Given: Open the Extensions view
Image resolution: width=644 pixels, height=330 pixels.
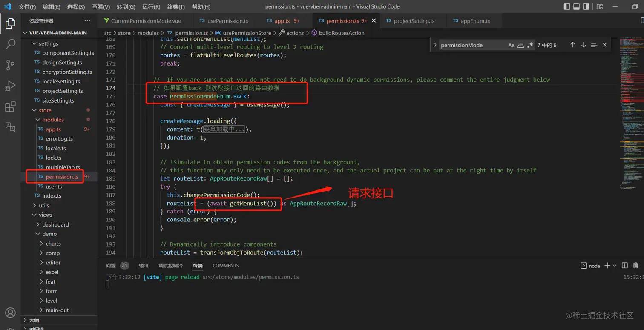Looking at the screenshot, I should (x=10, y=106).
